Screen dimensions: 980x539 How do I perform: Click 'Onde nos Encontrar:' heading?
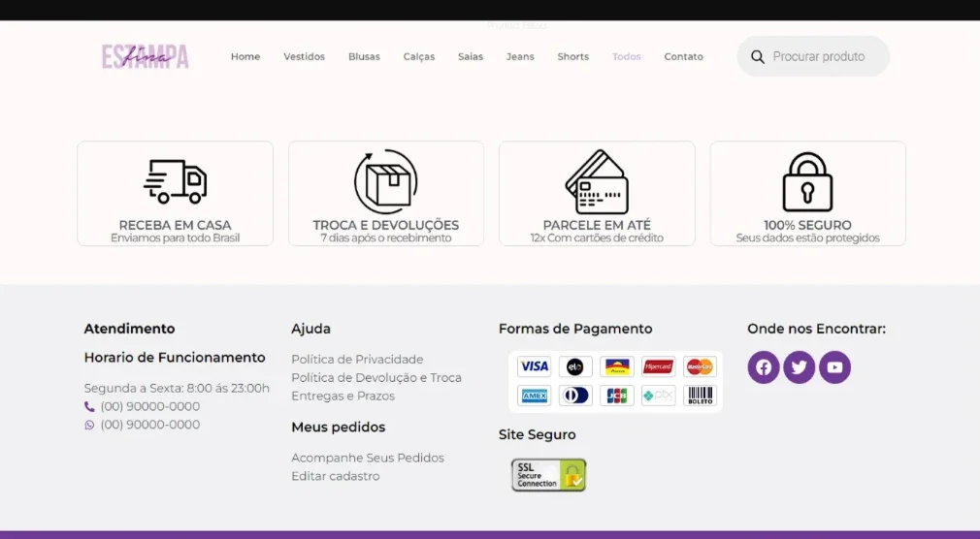coord(816,329)
